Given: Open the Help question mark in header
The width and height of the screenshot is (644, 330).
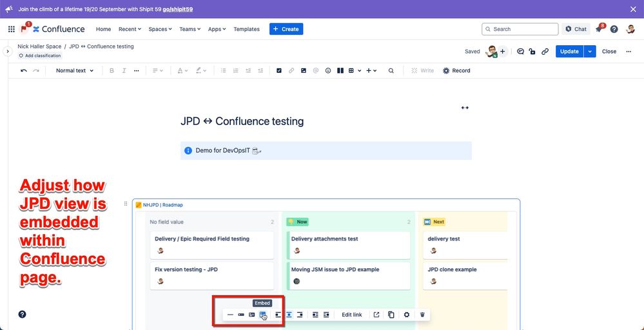Looking at the screenshot, I should (614, 29).
